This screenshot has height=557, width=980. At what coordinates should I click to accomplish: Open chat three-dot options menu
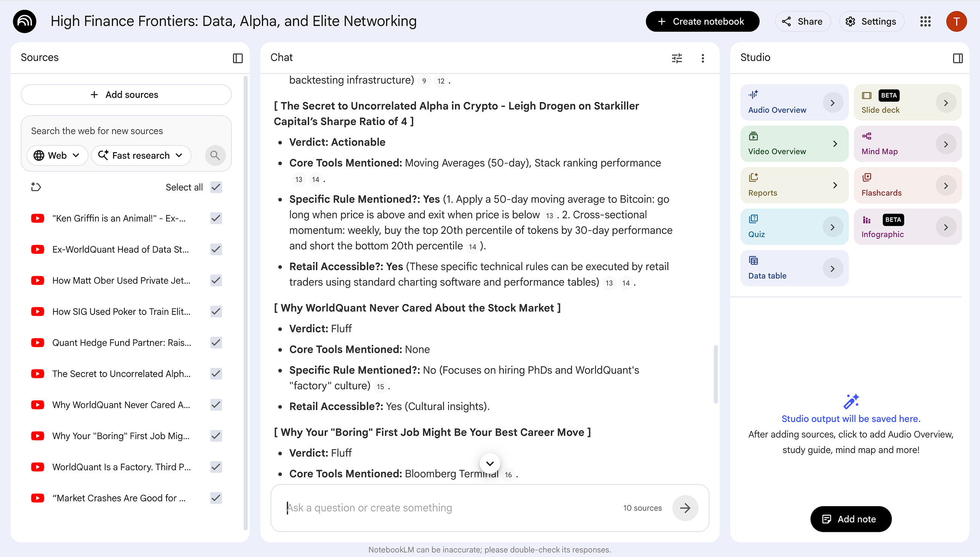(x=703, y=58)
